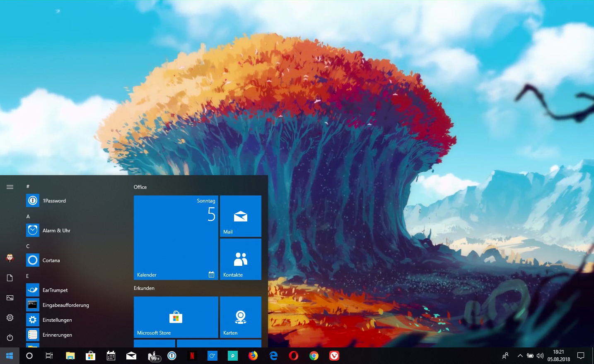Click the Windows Start button
The height and width of the screenshot is (364, 594).
pos(10,356)
